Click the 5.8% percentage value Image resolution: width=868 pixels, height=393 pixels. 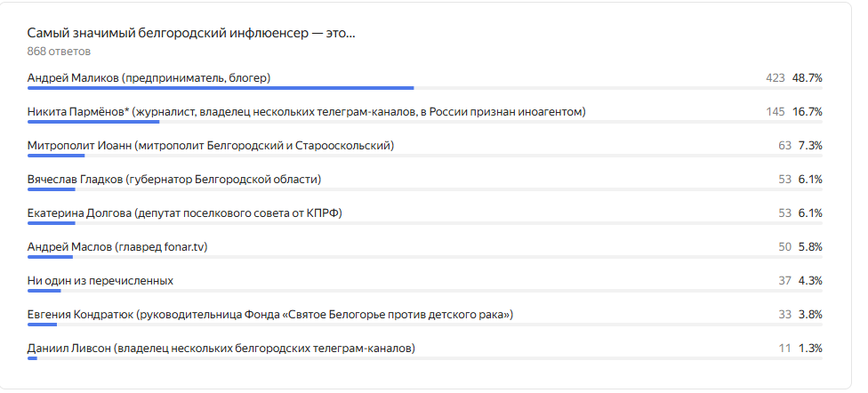pos(809,247)
